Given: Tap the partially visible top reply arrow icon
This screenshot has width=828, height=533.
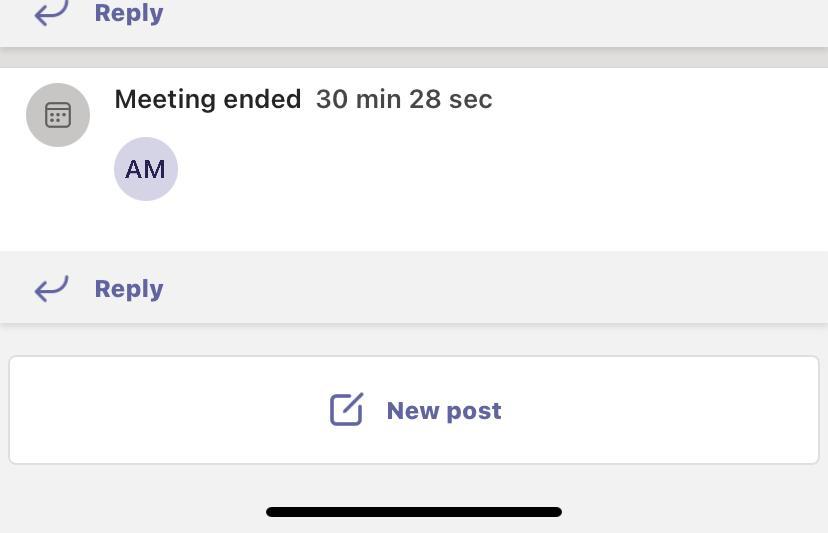Looking at the screenshot, I should point(51,12).
